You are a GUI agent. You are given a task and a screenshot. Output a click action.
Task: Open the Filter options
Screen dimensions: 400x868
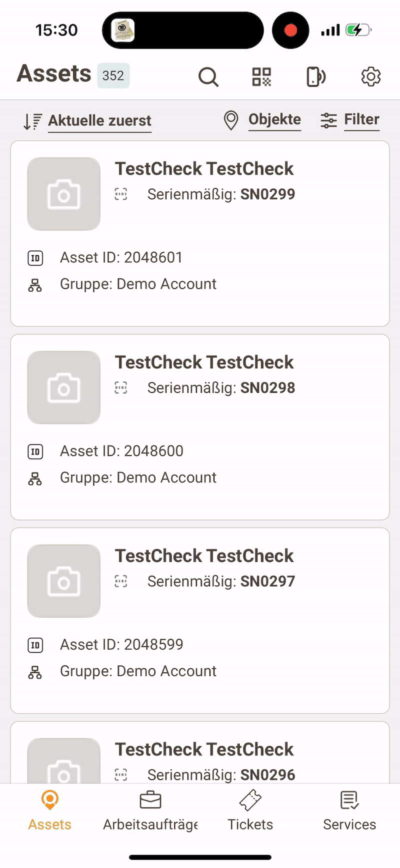tap(361, 120)
